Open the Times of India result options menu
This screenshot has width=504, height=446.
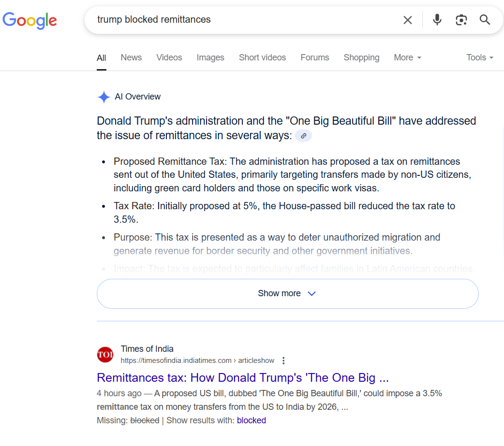[283, 360]
